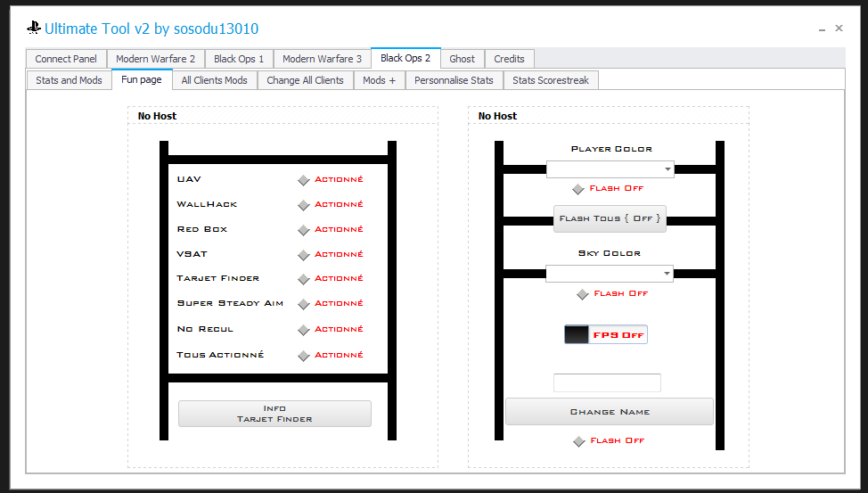Switch to Mods + subtab
The width and height of the screenshot is (868, 493).
point(380,80)
